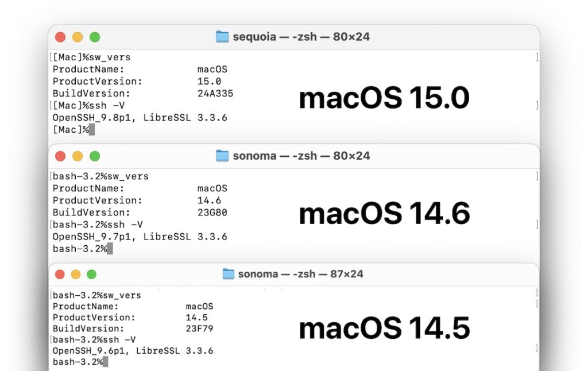Click the folder proxy icon in sonoma 80×24 window

tap(223, 155)
